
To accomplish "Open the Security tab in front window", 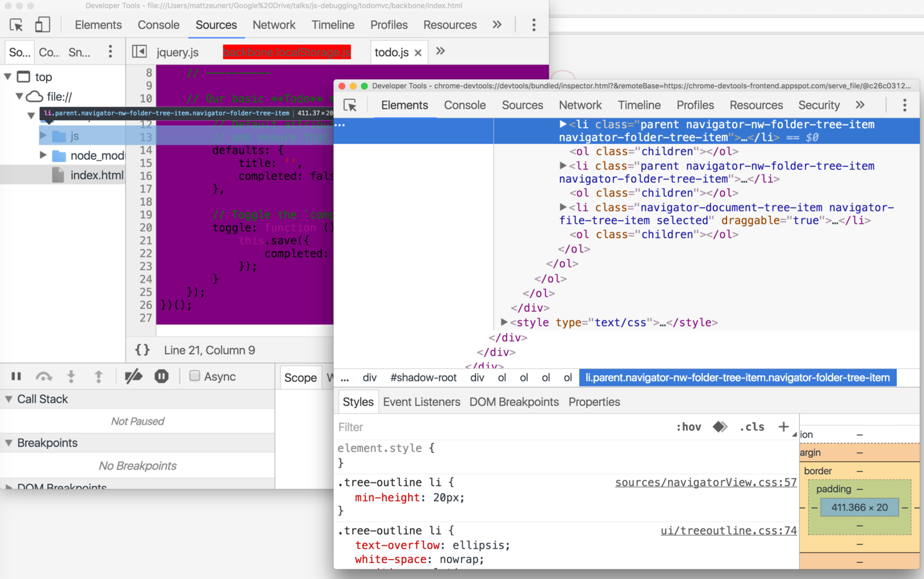I will [x=819, y=105].
